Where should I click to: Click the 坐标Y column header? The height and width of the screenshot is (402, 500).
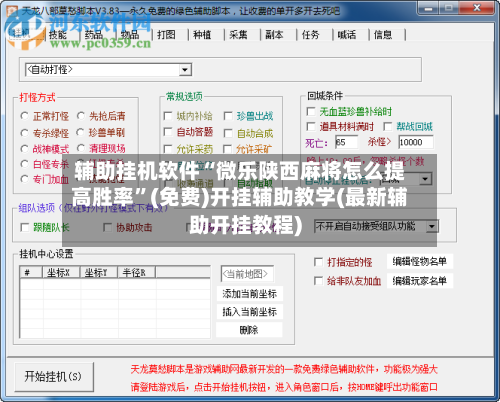98,273
